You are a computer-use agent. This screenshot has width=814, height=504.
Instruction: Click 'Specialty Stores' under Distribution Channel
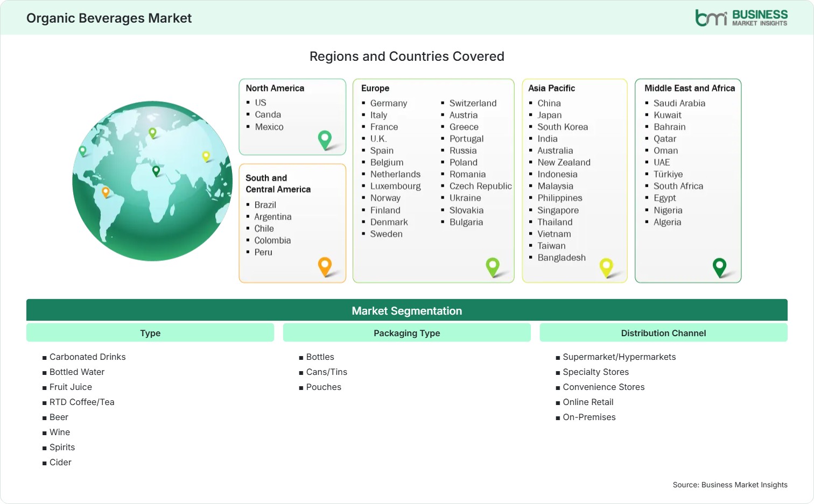pyautogui.click(x=596, y=372)
